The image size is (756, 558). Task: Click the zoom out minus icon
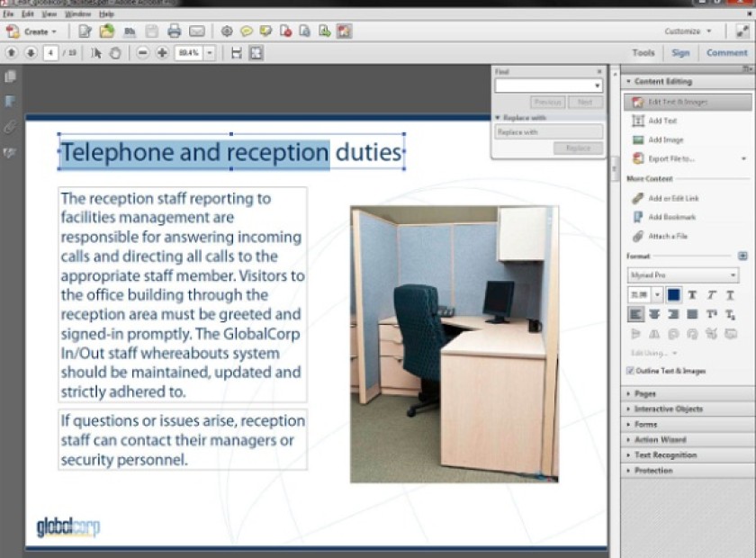(x=142, y=52)
